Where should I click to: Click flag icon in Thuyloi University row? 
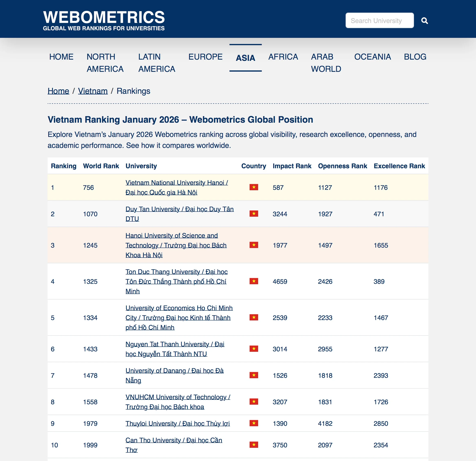pyautogui.click(x=253, y=423)
